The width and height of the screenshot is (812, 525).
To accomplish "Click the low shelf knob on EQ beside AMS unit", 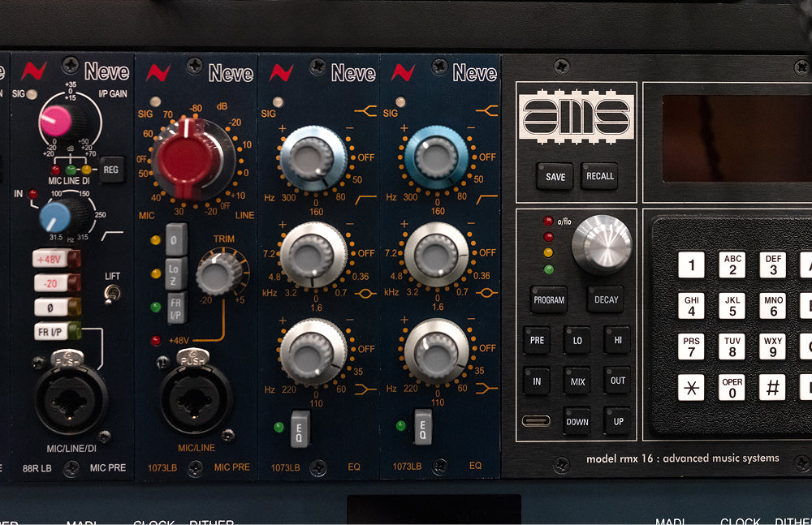I will point(437,351).
